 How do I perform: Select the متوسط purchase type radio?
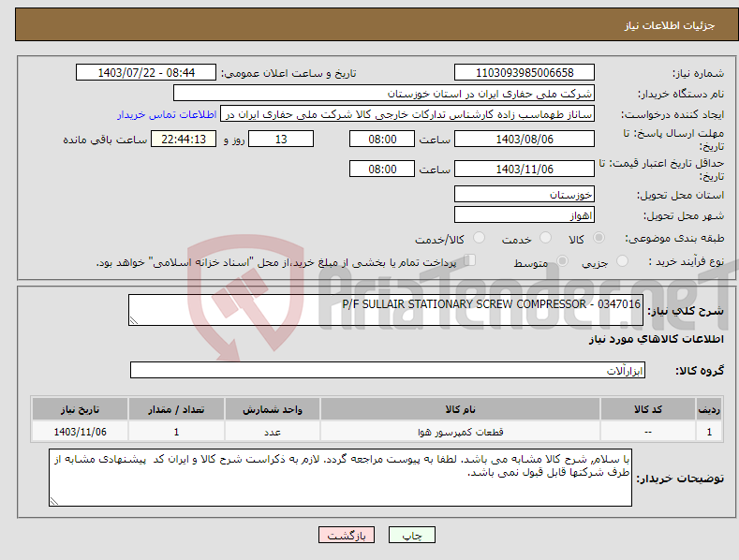(x=562, y=261)
